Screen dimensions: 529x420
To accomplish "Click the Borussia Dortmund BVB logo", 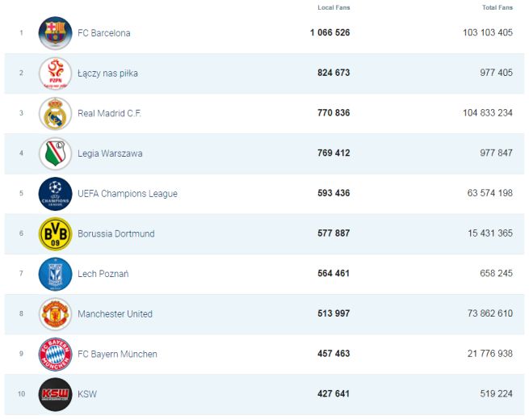I will tap(55, 233).
